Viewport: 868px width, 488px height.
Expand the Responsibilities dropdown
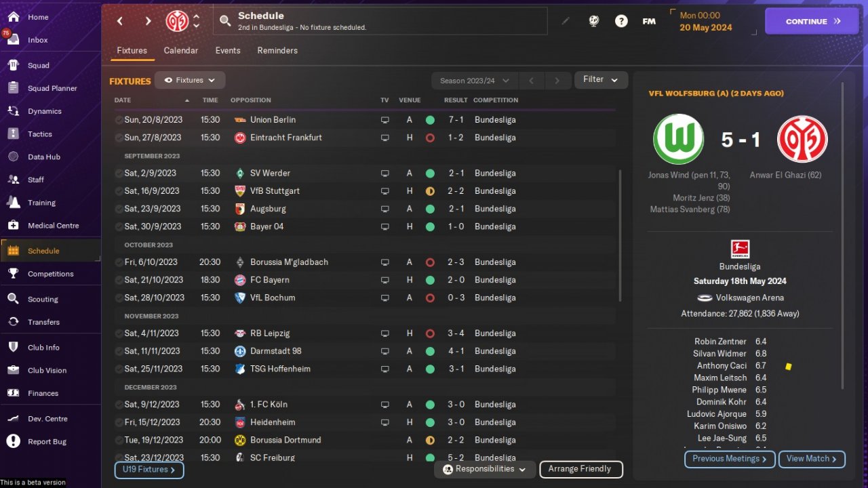click(484, 469)
